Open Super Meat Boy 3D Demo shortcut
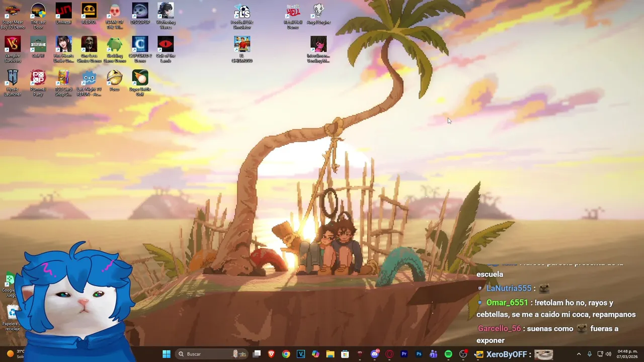This screenshot has width=644, height=362. 13,16
